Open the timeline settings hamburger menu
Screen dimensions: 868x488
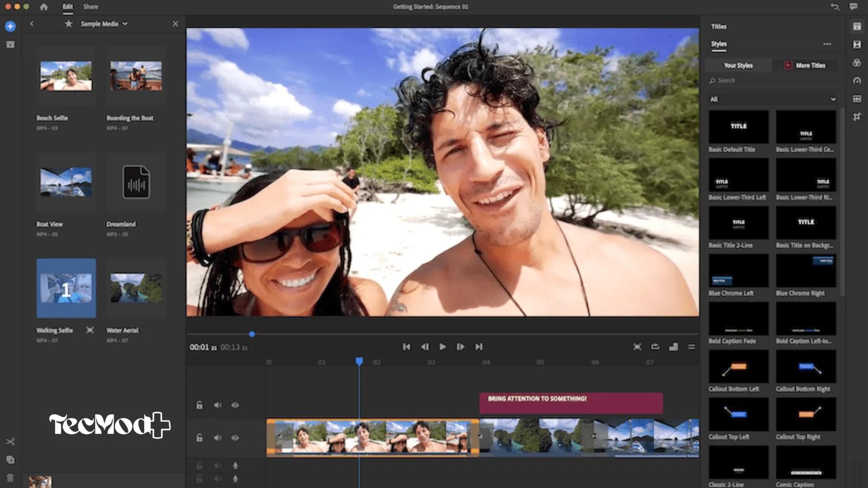pos(691,347)
